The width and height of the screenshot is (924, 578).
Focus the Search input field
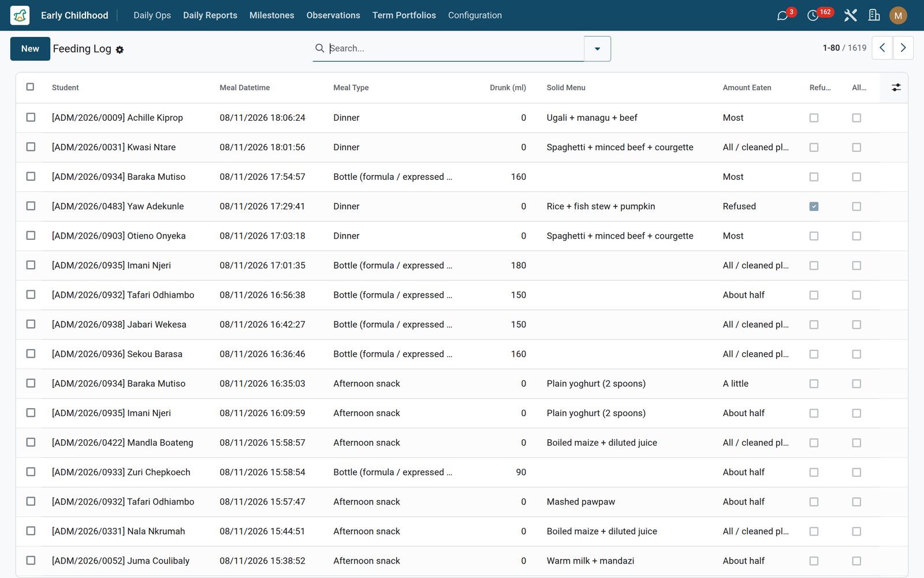(455, 49)
